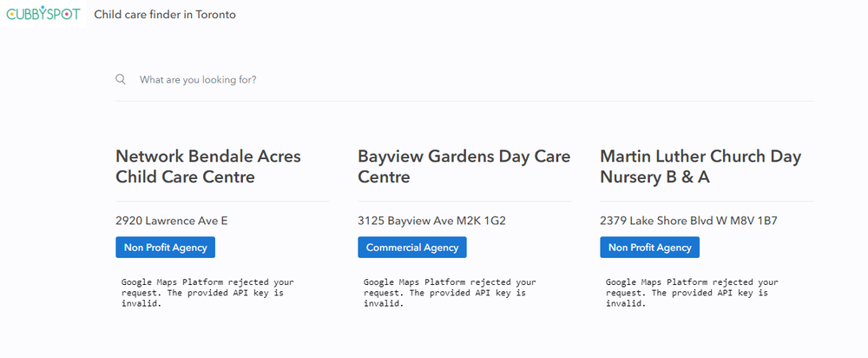Open Bayview Gardens Day Care Centre listing
Screen dimensions: 868x358
464,166
